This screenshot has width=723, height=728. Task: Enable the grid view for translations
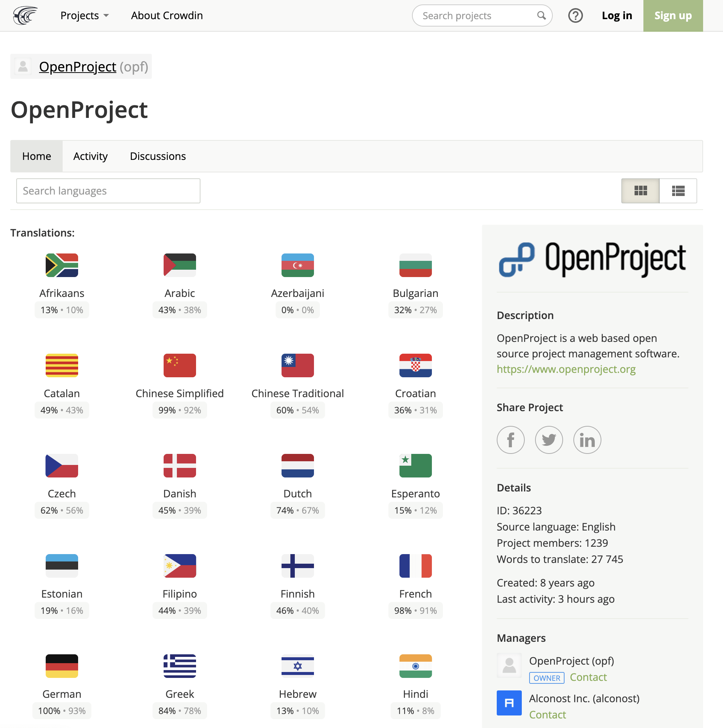coord(640,191)
